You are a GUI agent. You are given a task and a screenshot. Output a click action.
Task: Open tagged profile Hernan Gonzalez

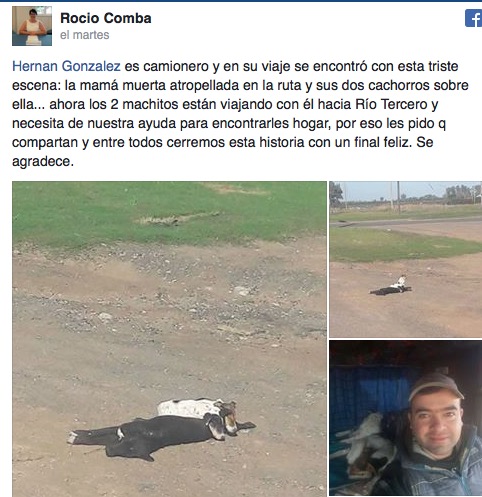pos(66,66)
